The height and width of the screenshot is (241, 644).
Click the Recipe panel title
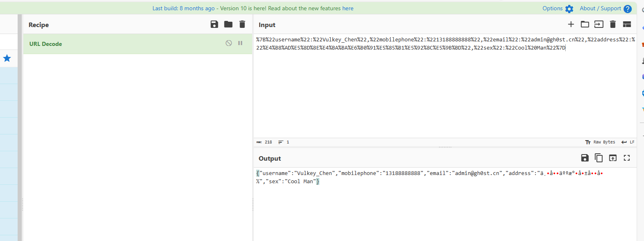tap(39, 25)
